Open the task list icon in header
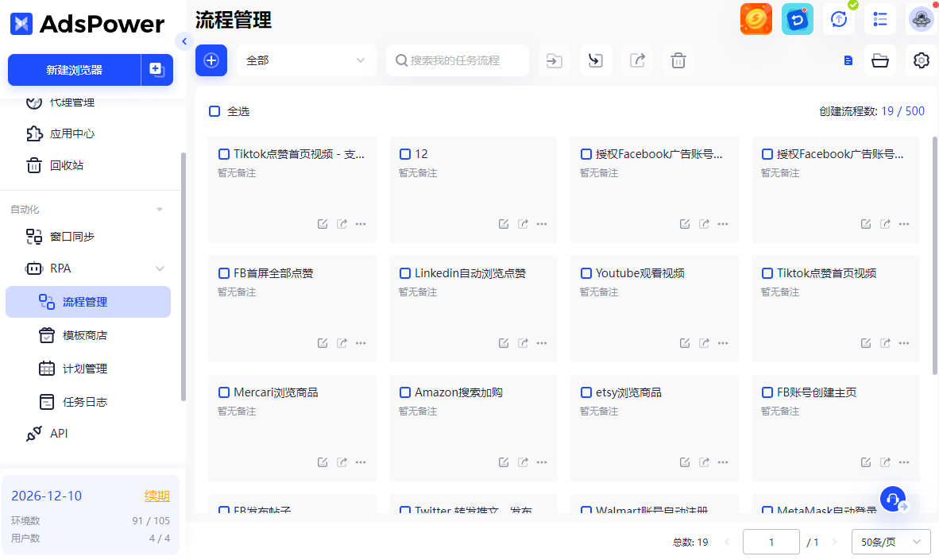 pyautogui.click(x=879, y=19)
